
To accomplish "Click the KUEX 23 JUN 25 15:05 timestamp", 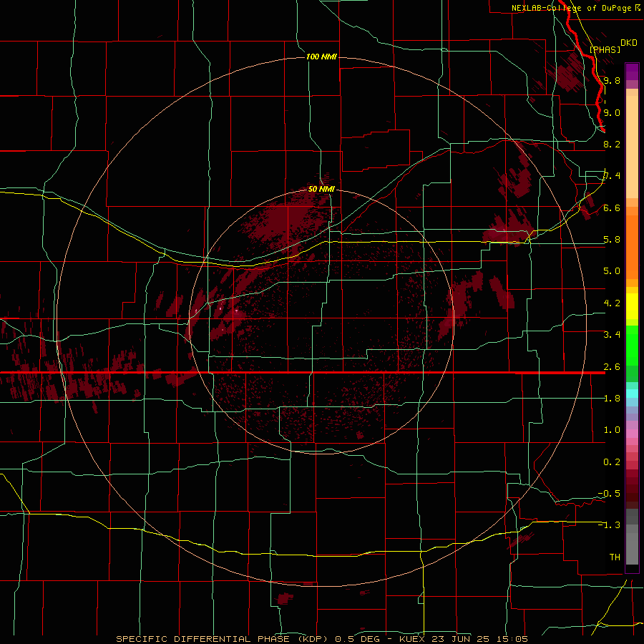I will [464, 639].
